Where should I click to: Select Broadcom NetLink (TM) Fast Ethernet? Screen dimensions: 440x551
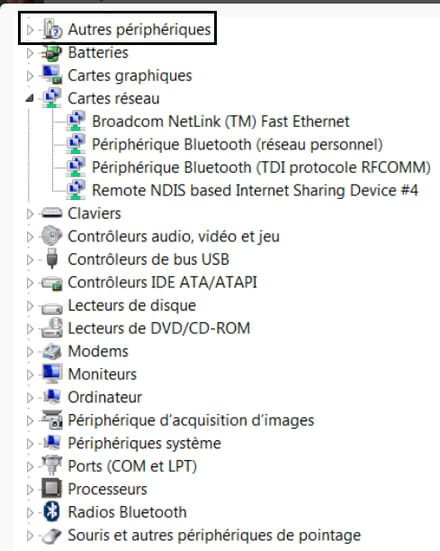(221, 122)
